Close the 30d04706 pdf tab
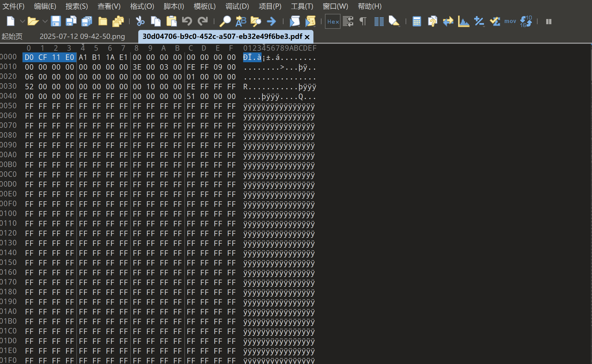 coord(307,37)
